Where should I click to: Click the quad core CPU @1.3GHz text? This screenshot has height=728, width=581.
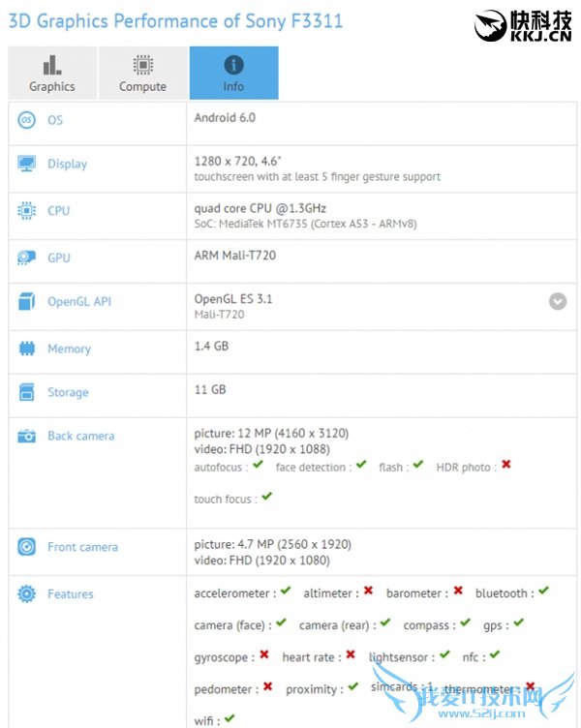click(x=260, y=208)
